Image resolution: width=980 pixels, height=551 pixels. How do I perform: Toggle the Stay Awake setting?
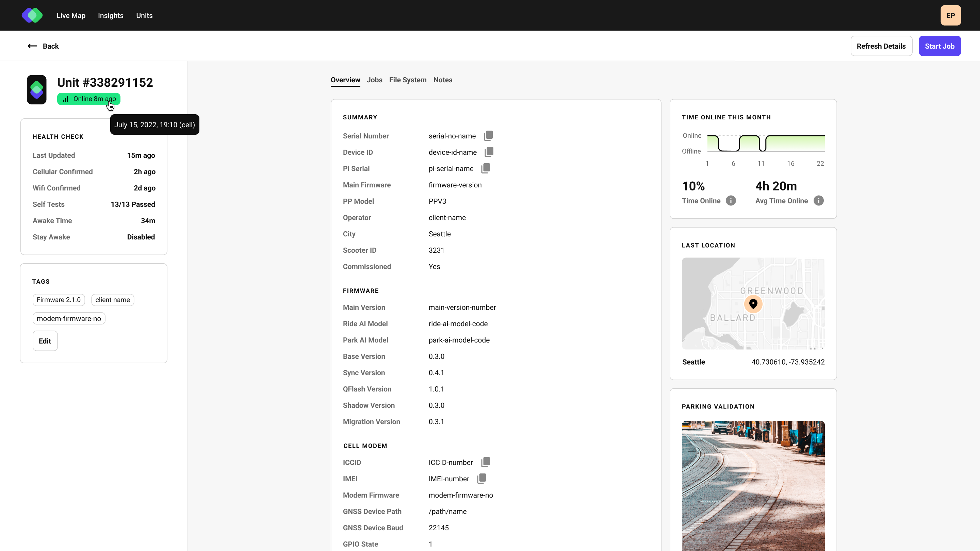point(141,237)
